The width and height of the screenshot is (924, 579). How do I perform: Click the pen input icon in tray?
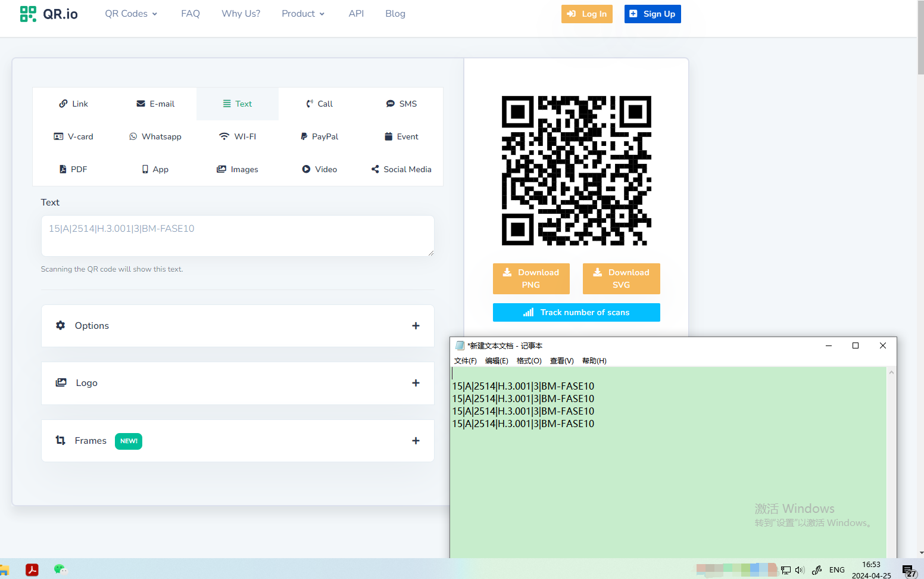click(817, 570)
